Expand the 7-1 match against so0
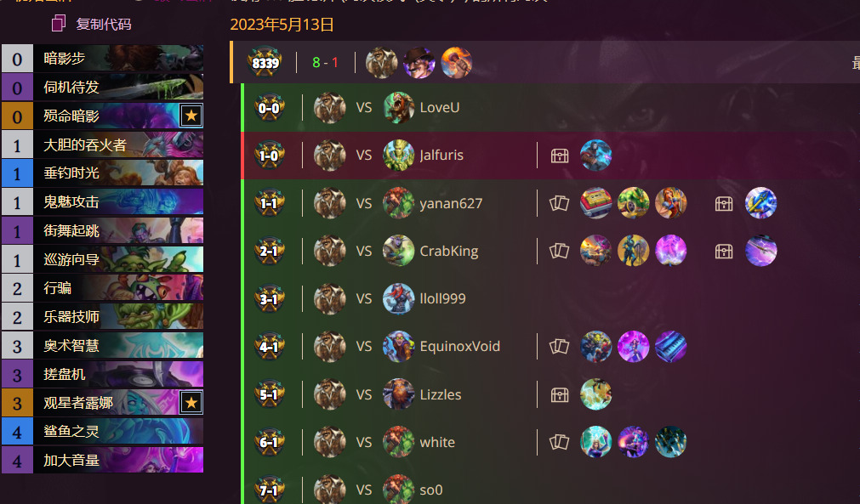The image size is (860, 504). click(550, 490)
